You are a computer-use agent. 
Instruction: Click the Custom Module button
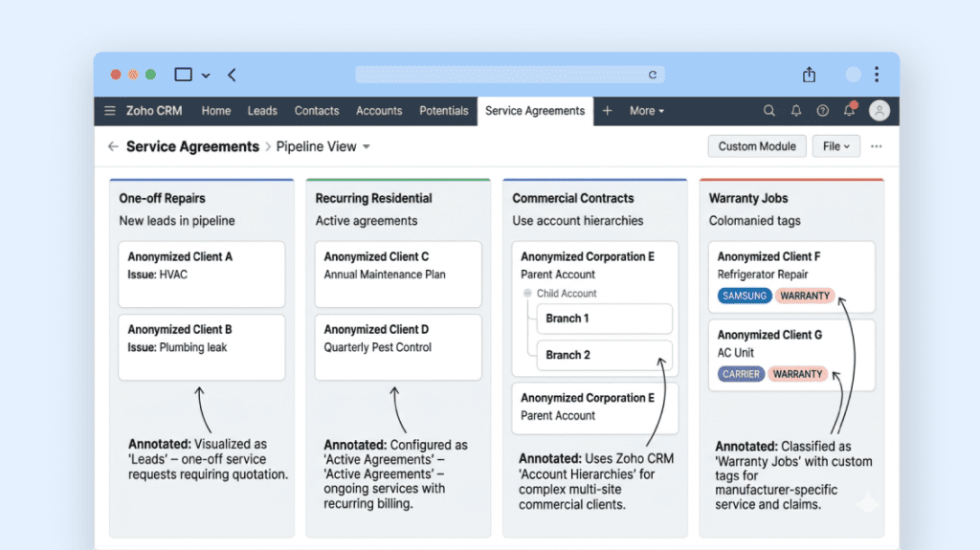tap(756, 146)
